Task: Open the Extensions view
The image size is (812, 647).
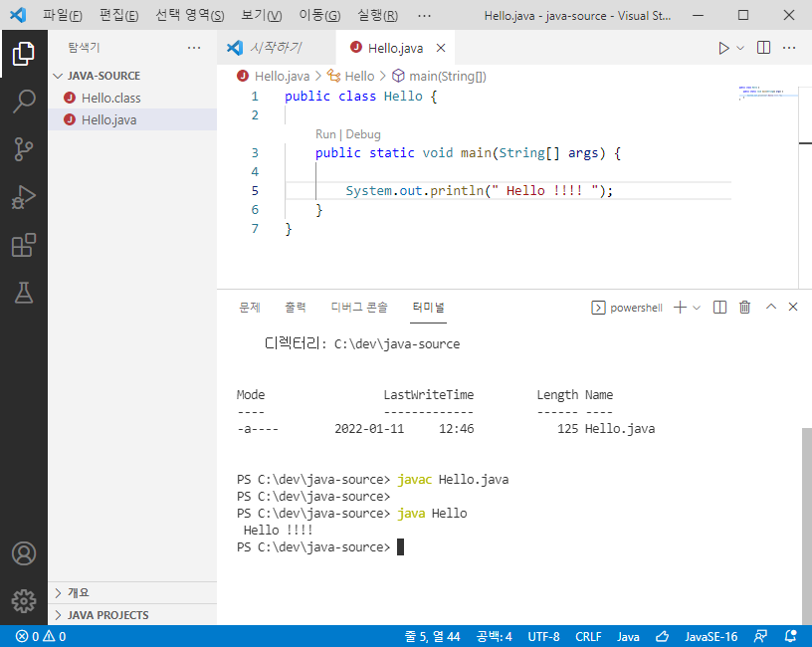Action: pos(24,245)
